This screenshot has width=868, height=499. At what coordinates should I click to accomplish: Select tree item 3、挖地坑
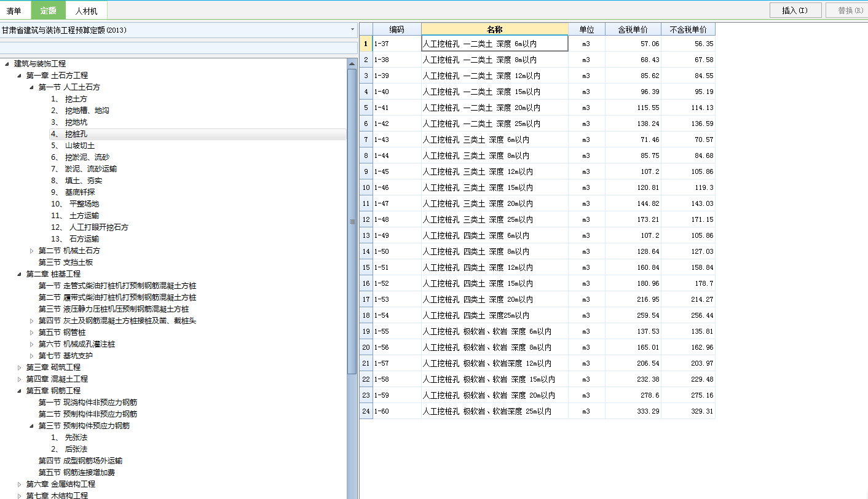click(x=69, y=122)
